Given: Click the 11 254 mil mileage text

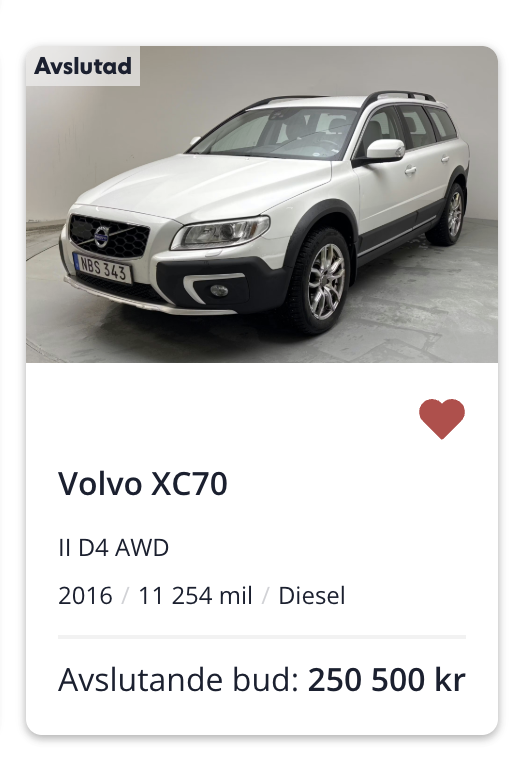Looking at the screenshot, I should click(195, 595).
